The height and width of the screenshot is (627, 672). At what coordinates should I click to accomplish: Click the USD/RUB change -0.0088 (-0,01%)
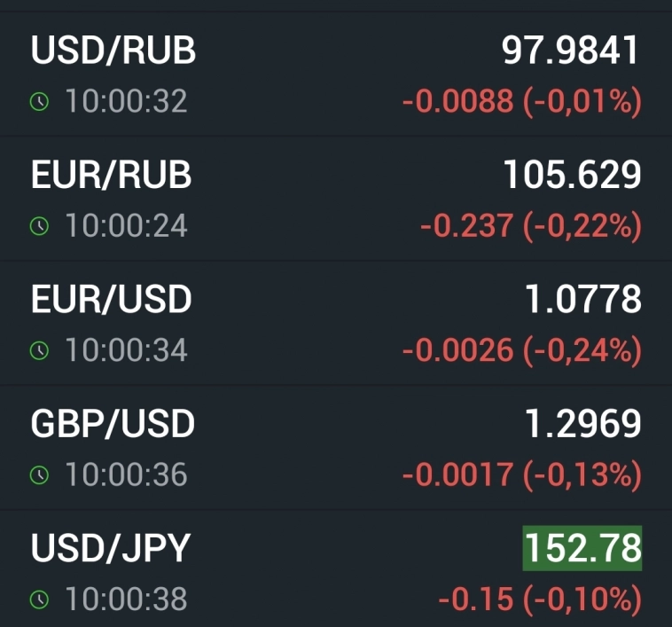[521, 102]
